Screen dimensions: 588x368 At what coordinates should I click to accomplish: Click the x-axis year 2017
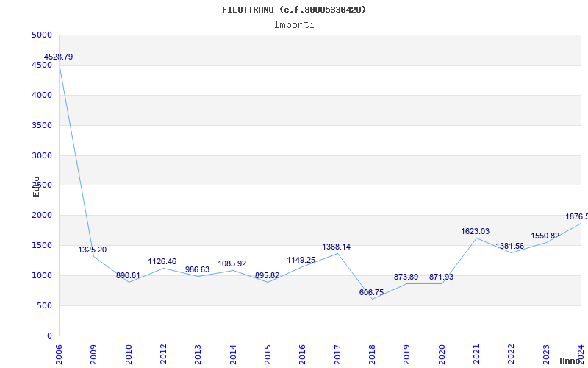click(337, 355)
